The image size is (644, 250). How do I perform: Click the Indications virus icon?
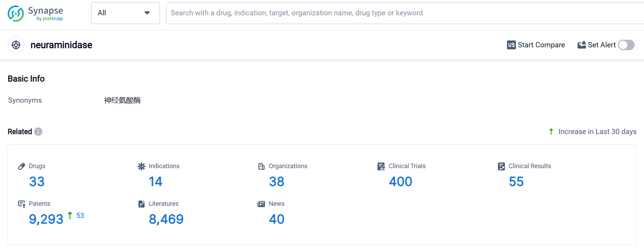pyautogui.click(x=141, y=166)
